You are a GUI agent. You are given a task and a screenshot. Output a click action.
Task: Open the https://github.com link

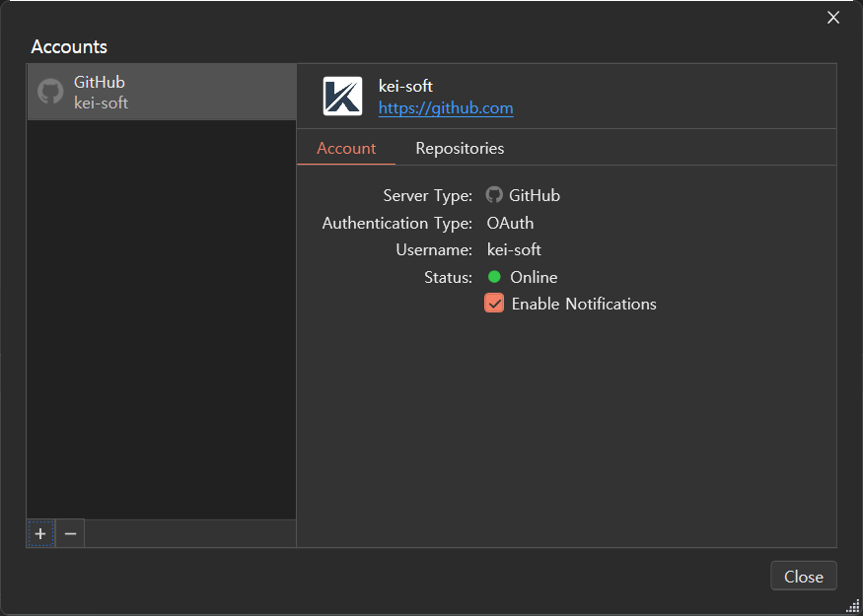tap(446, 108)
